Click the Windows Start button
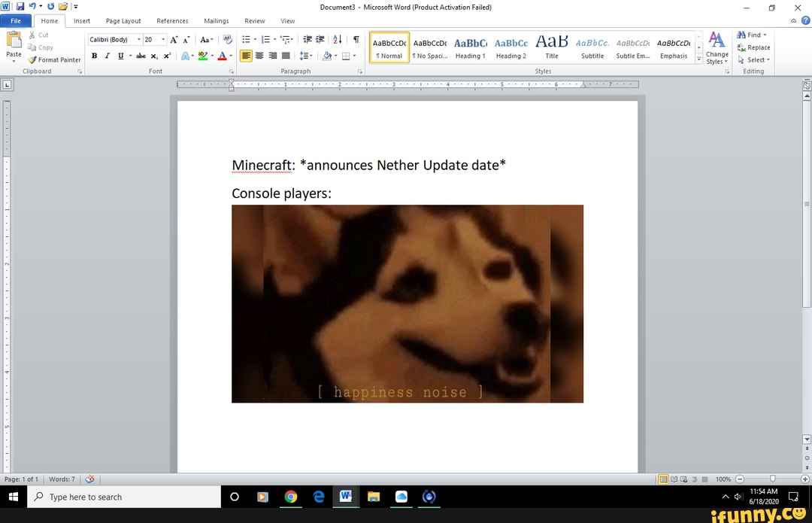The height and width of the screenshot is (523, 812). pos(14,497)
